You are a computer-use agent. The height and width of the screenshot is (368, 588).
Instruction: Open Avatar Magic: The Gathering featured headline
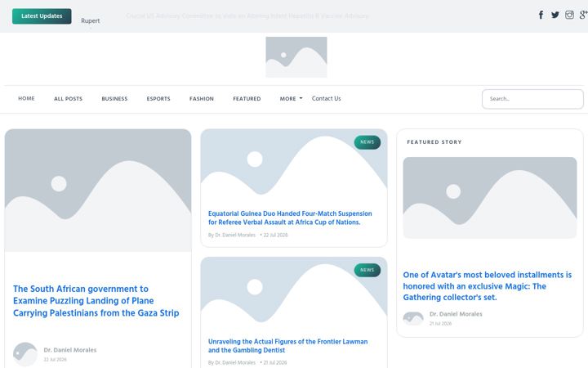(487, 286)
